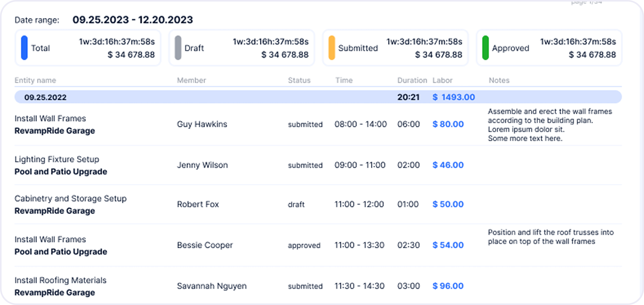This screenshot has height=305, width=644.
Task: Open the Approved summary card
Action: click(x=549, y=48)
